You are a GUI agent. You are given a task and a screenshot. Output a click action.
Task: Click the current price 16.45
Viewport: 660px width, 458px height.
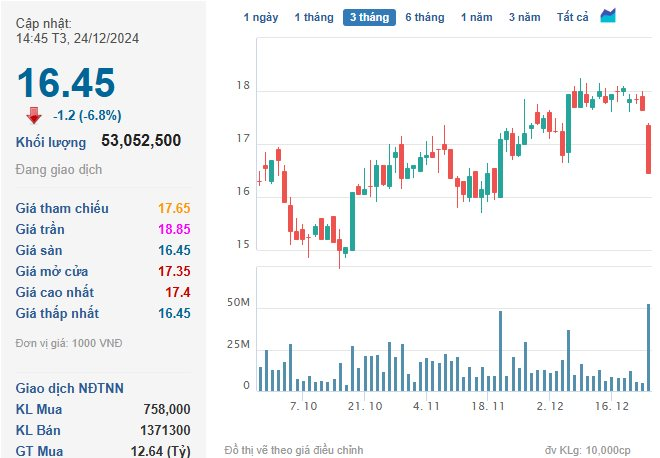[66, 83]
